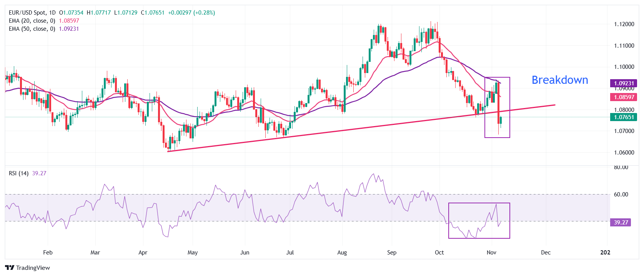Viewport: 644px width, 276px height.
Task: Click the Dec label on time axis
Action: coord(546,253)
